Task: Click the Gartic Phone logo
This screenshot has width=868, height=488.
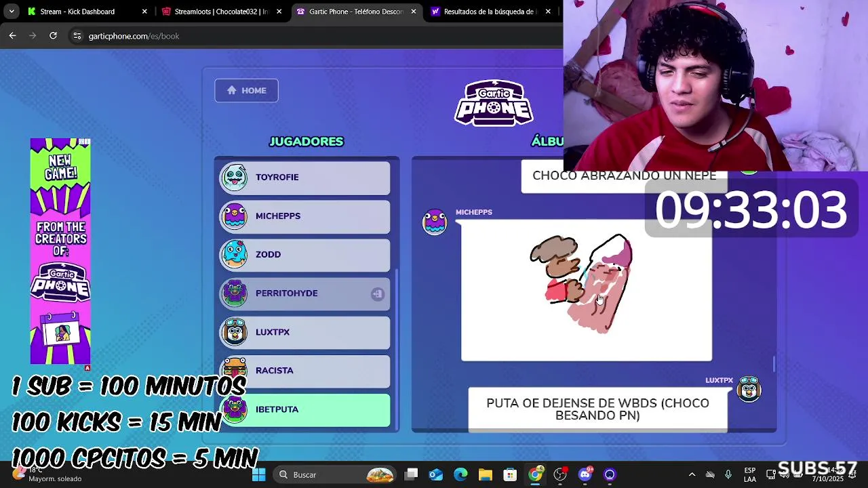Action: 494,103
